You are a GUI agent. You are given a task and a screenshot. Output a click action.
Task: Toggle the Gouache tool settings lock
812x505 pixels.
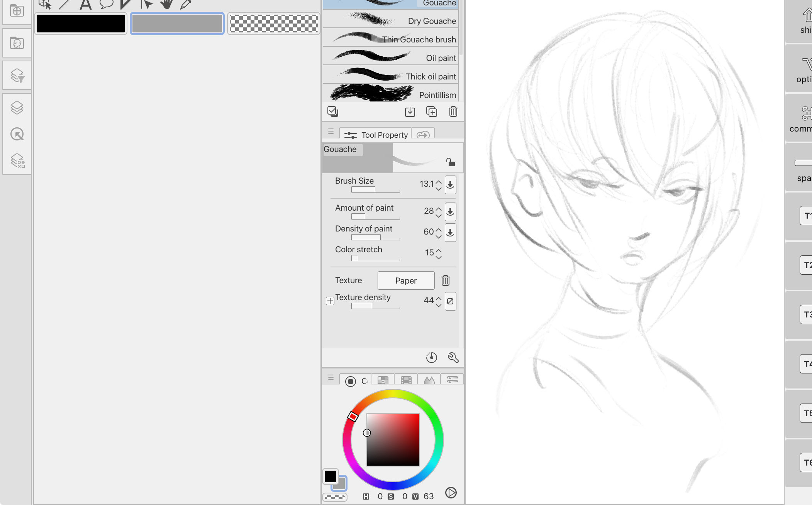coord(450,162)
